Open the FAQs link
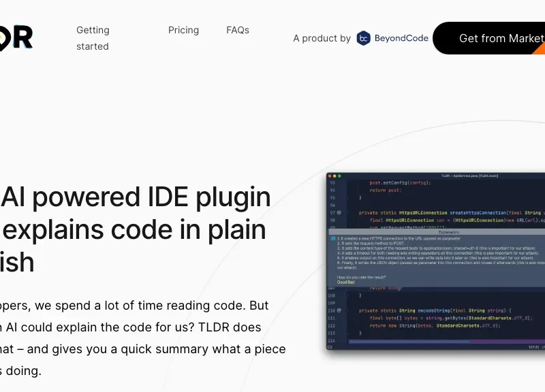545x392 pixels. (x=238, y=30)
